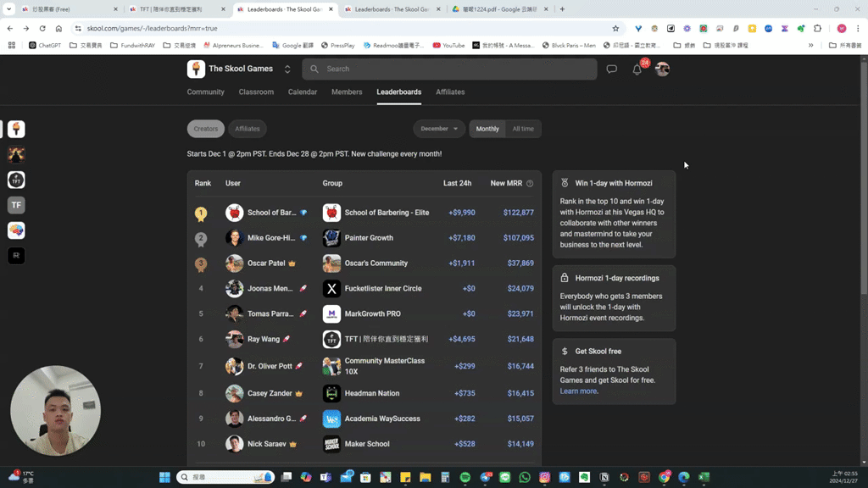Switch to the torch group in the sidebar

[x=16, y=129]
